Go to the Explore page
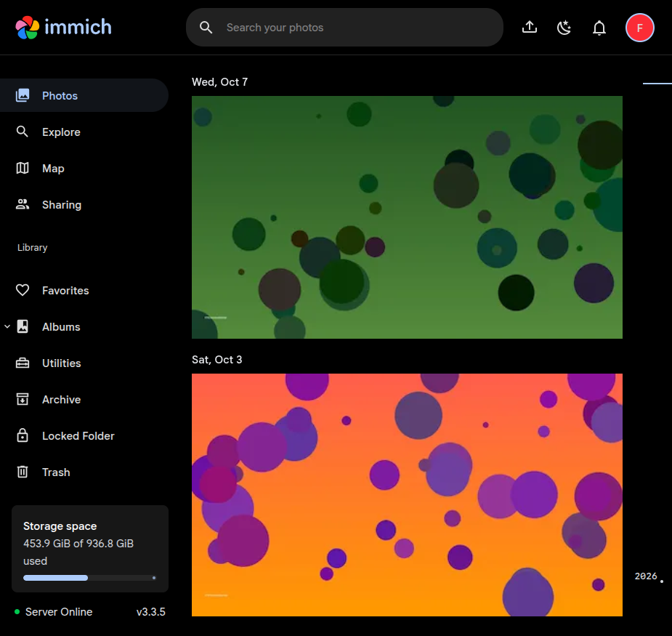Screen dimensions: 672x636 tap(61, 132)
